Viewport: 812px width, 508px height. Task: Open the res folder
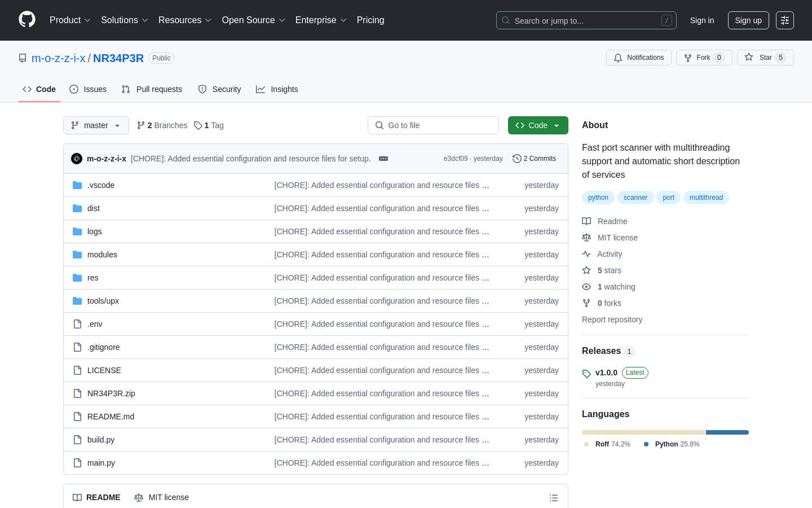click(x=93, y=278)
